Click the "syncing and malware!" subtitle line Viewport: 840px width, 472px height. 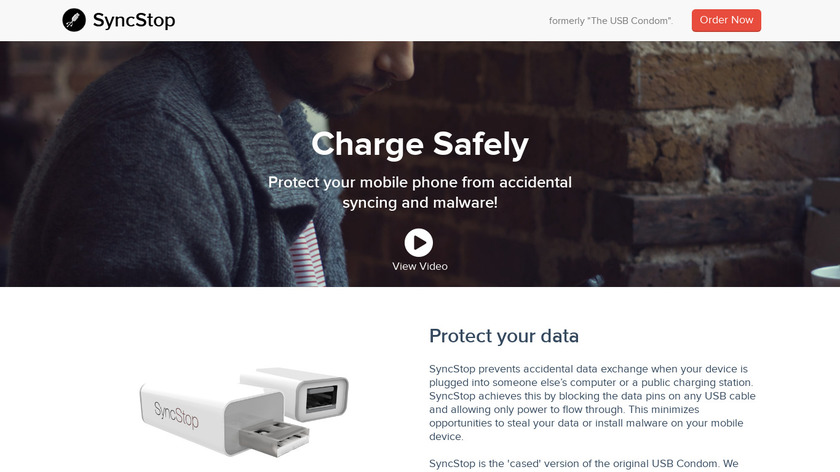[420, 203]
